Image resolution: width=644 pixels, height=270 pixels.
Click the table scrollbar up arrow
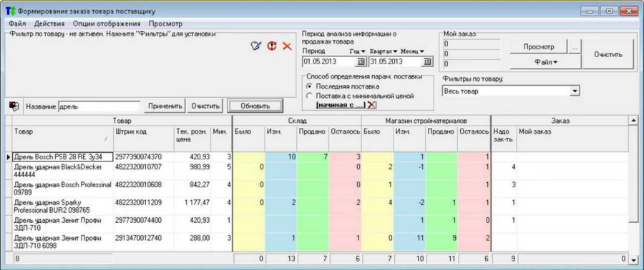click(634, 121)
